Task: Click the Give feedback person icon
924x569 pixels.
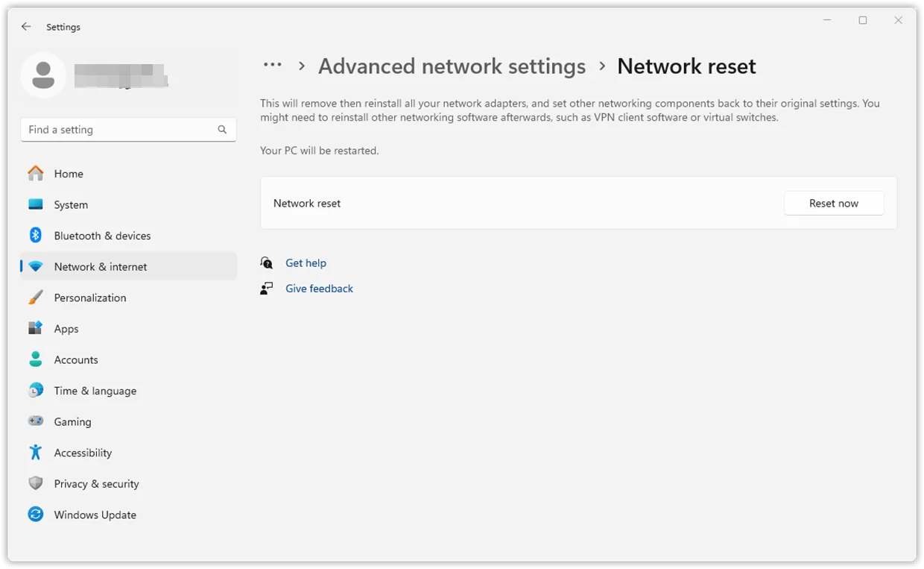Action: tap(267, 289)
